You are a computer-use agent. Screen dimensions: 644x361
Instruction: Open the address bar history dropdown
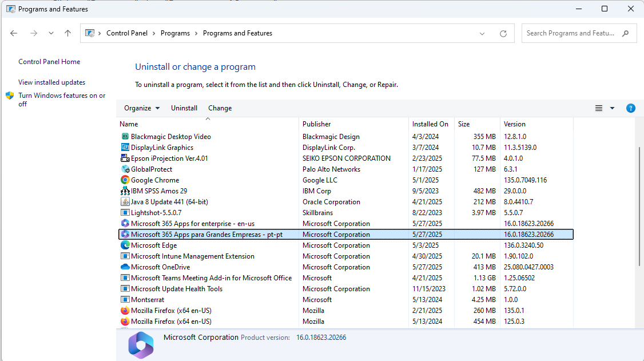pos(482,34)
